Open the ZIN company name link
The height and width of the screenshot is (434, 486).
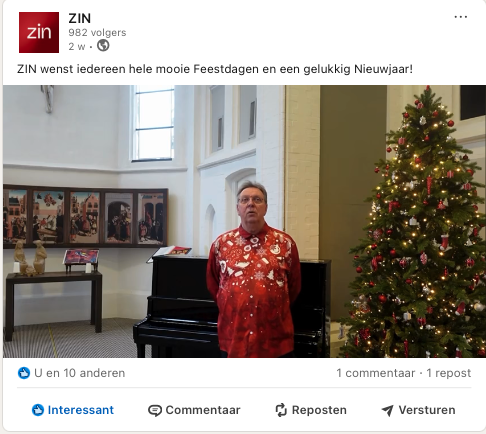[80, 18]
